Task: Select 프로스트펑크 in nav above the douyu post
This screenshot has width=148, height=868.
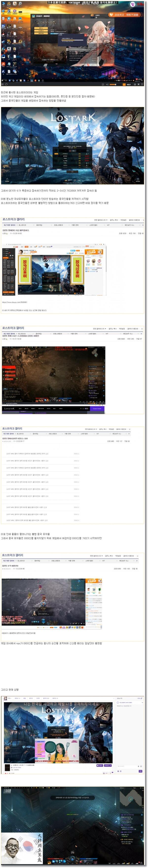Action: coord(58,225)
